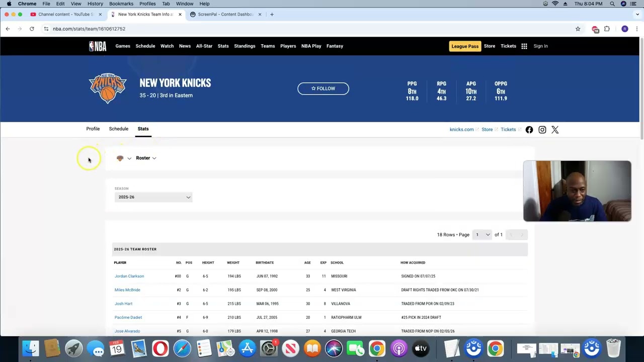Image resolution: width=644 pixels, height=362 pixels.
Task: Open Chrome three-dot menu
Action: 637,29
